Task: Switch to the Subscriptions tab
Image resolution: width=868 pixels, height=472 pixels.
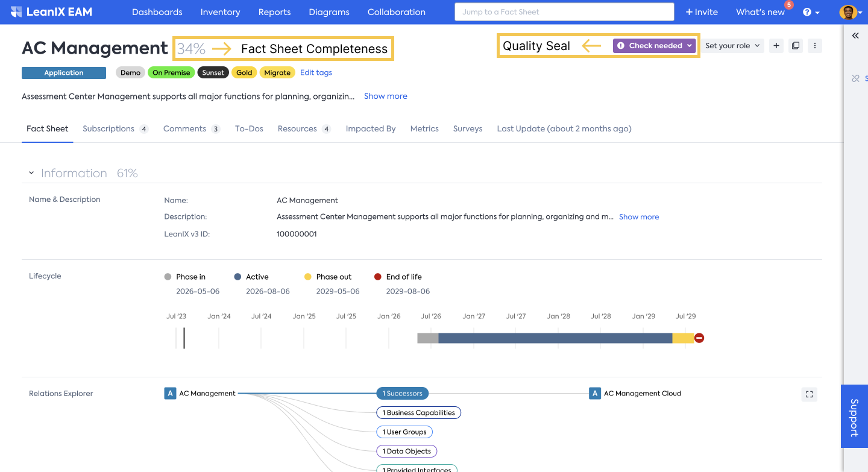Action: pos(115,128)
